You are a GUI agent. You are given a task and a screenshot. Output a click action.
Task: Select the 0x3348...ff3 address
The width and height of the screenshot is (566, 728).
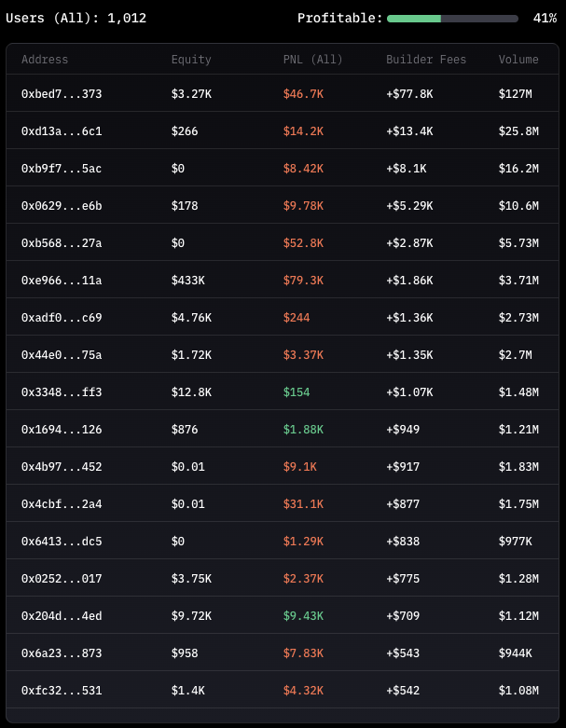[x=62, y=392]
